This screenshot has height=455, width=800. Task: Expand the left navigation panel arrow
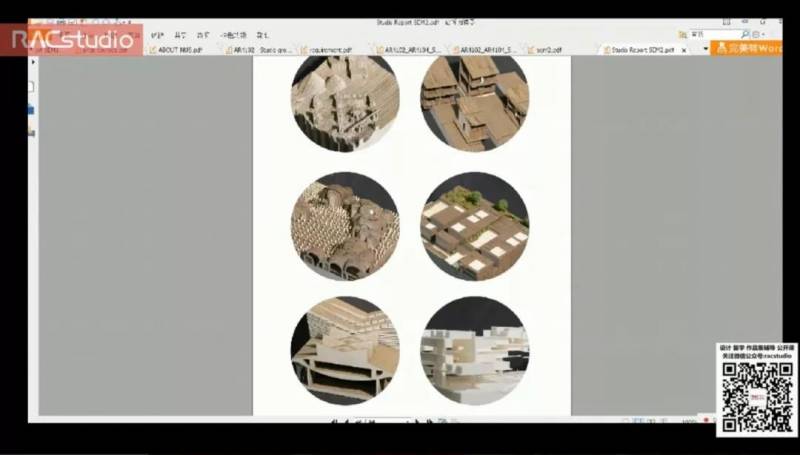click(33, 62)
